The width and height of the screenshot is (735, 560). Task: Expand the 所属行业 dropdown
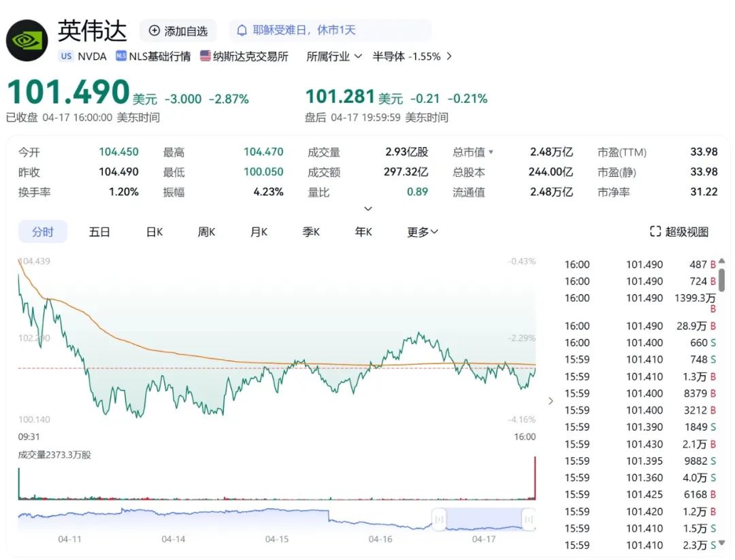[x=333, y=56]
